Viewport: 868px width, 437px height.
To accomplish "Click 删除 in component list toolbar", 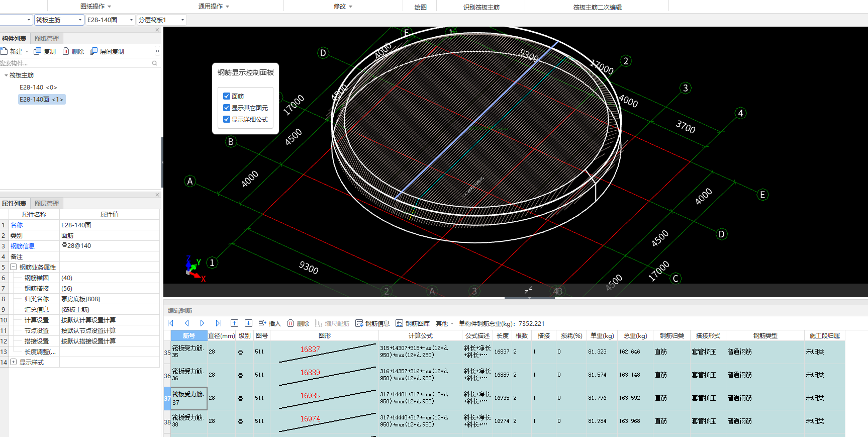I will 73,51.
